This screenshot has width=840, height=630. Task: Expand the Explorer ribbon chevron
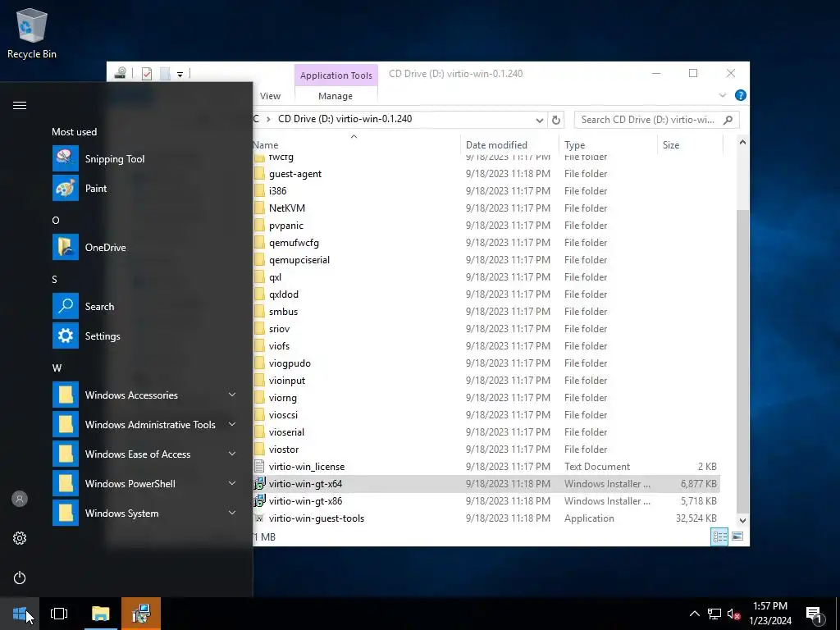point(722,95)
